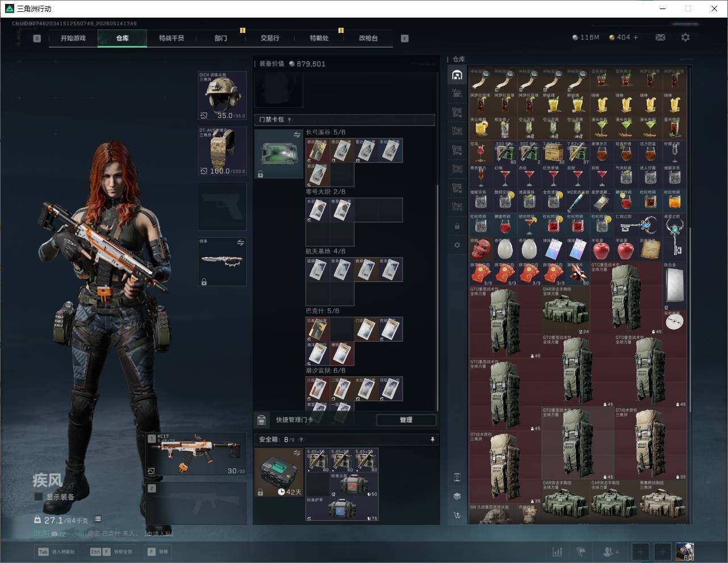The height and width of the screenshot is (563, 728).
Task: Click the F 转移 button
Action: (x=158, y=552)
